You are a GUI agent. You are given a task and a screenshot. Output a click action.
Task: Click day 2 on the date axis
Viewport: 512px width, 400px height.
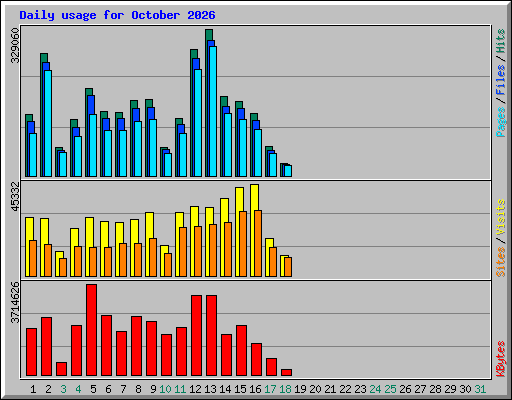tap(48, 389)
